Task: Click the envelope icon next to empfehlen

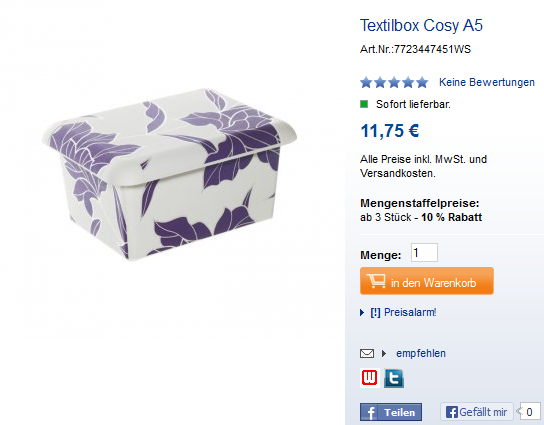Action: (x=367, y=354)
